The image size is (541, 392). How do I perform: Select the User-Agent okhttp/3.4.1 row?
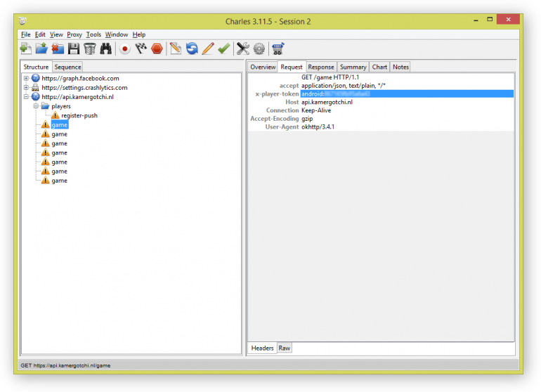pos(381,127)
